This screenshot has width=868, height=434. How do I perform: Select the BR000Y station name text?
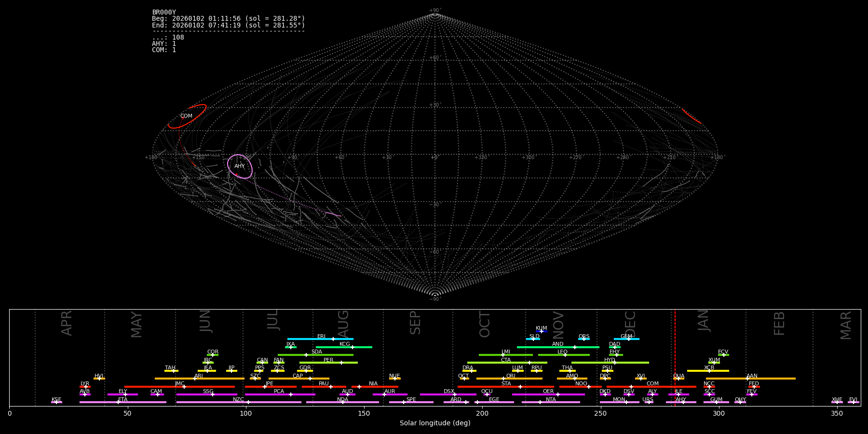(x=164, y=13)
